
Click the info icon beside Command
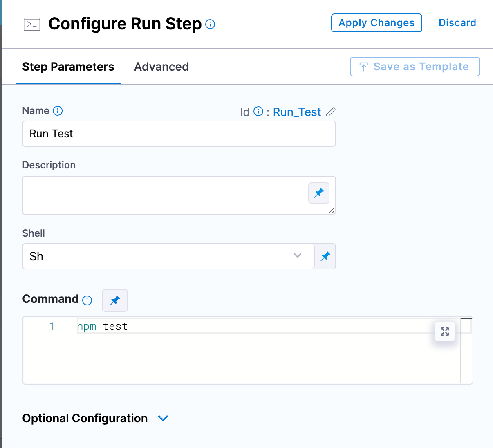coord(87,300)
